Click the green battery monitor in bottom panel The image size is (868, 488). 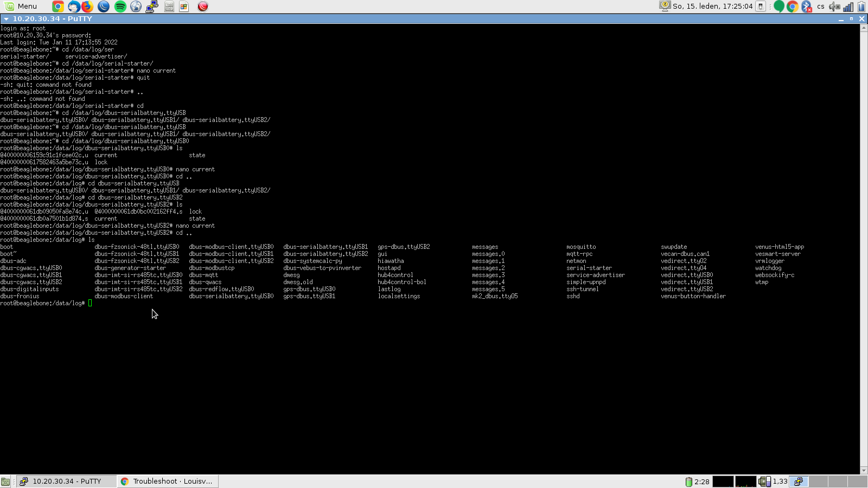point(688,481)
